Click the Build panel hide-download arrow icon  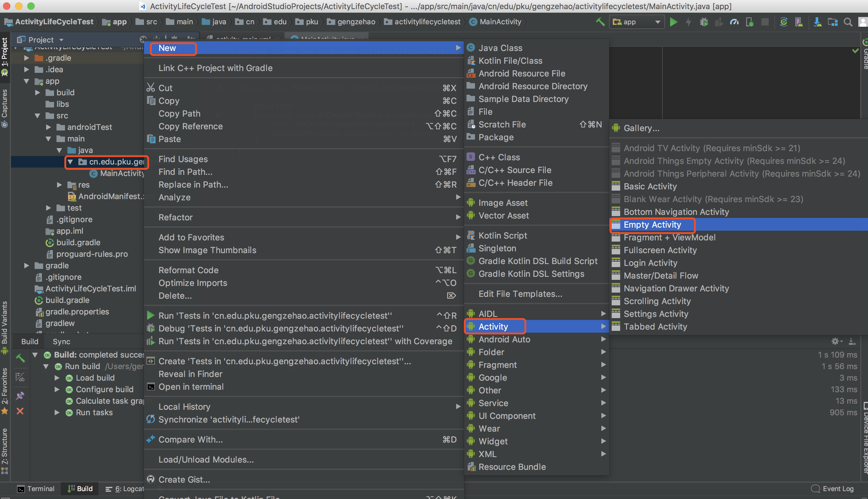click(x=852, y=341)
